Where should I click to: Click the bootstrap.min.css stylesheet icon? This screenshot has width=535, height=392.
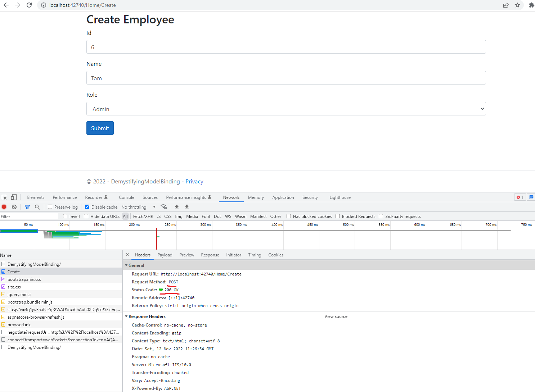point(3,279)
